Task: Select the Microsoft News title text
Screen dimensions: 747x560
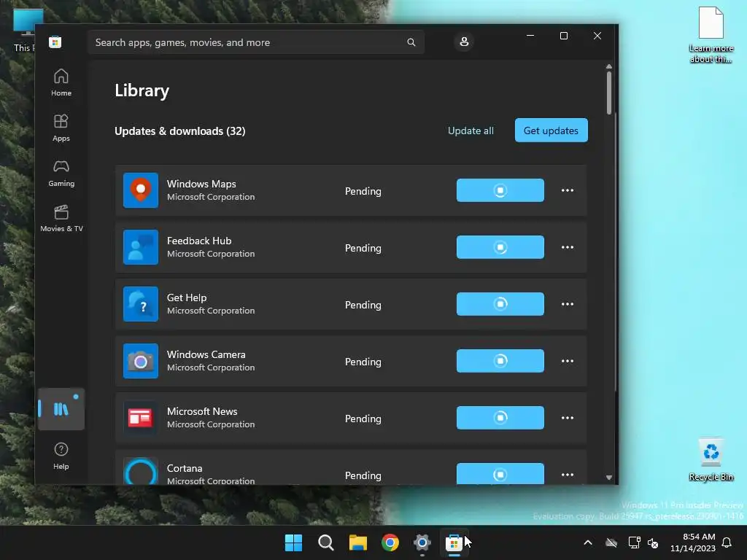Action: (202, 411)
